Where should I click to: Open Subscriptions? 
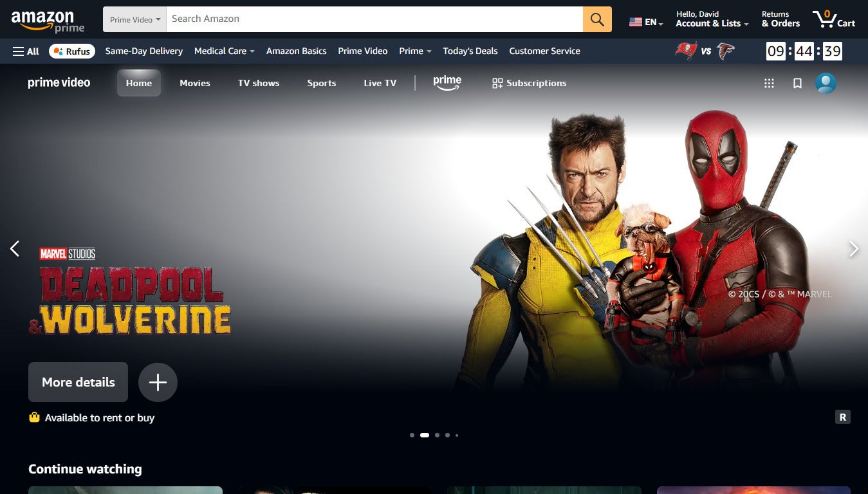[529, 83]
